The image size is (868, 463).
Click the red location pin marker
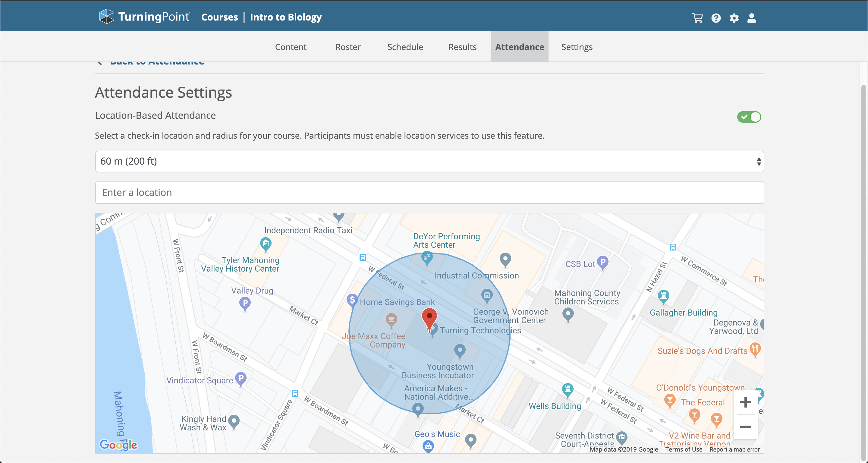coord(429,320)
